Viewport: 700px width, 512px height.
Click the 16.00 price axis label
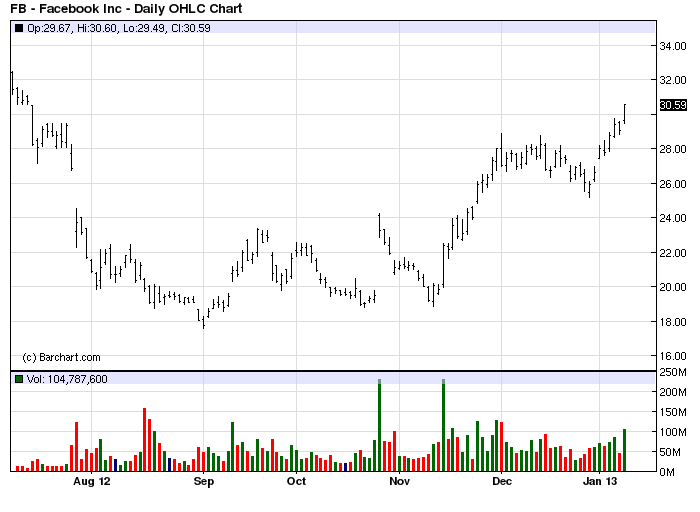click(673, 356)
